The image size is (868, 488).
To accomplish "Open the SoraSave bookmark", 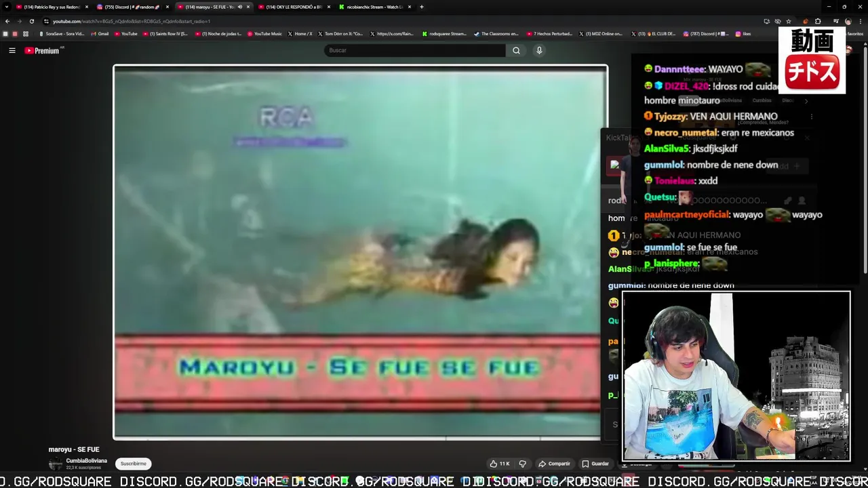I will 62,34.
